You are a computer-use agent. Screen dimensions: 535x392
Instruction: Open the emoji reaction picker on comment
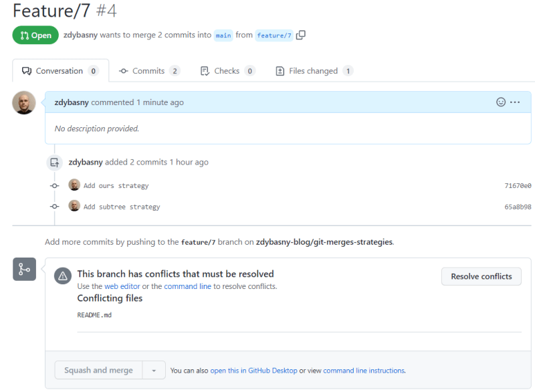click(x=500, y=102)
